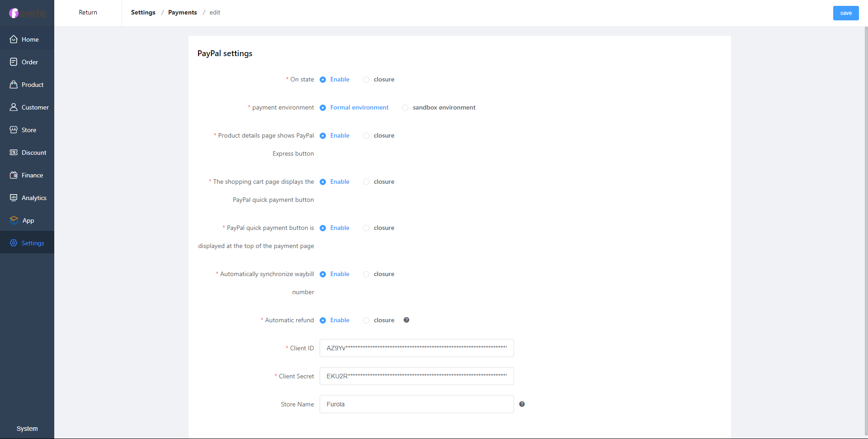Viewport: 868px width, 439px height.
Task: Click the save button
Action: [x=846, y=13]
